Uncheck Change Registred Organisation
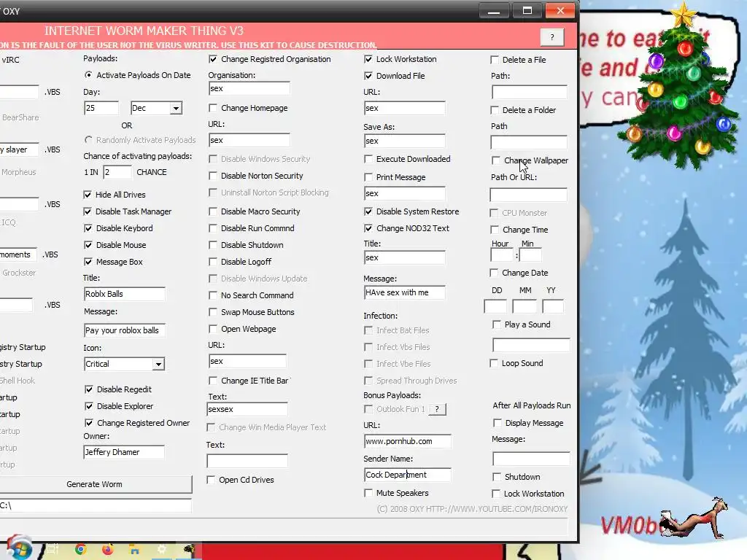 point(213,59)
